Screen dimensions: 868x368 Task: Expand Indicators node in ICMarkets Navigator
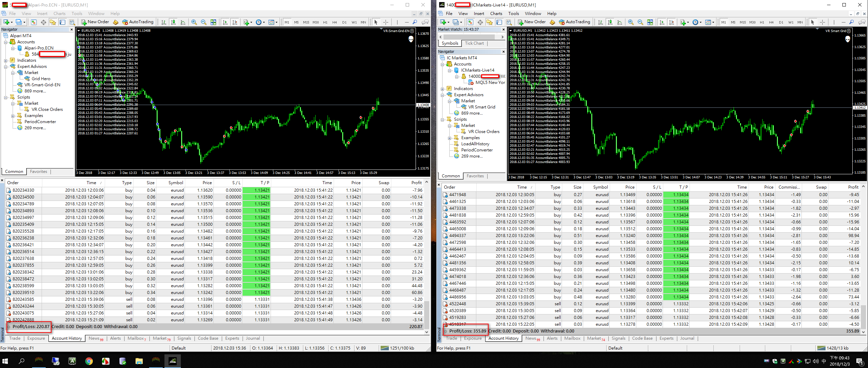click(443, 89)
